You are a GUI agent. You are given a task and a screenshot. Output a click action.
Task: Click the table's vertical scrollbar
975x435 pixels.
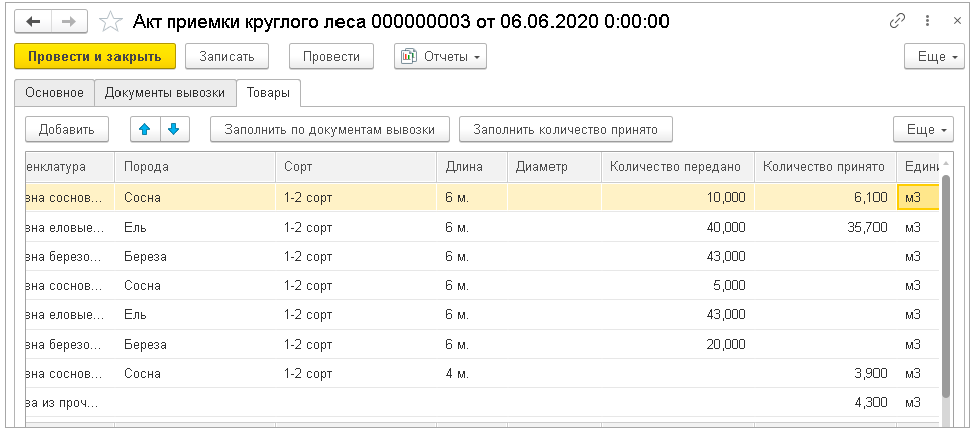(x=945, y=300)
